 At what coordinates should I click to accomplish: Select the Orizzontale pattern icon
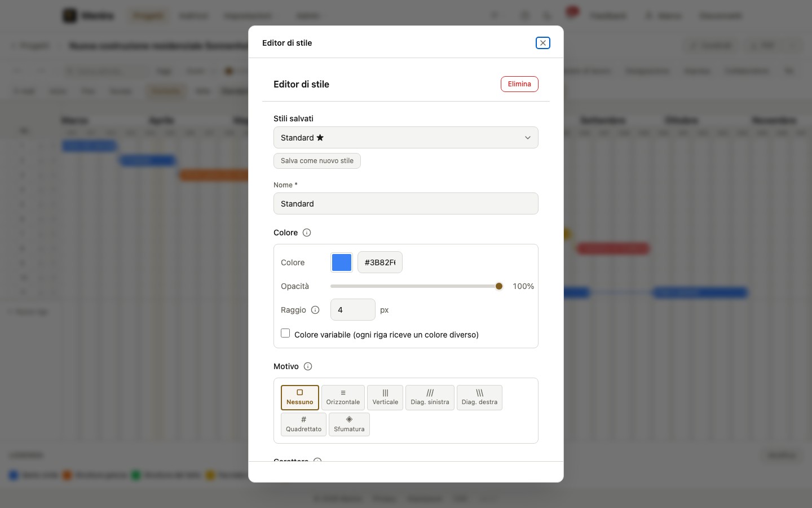[343, 393]
